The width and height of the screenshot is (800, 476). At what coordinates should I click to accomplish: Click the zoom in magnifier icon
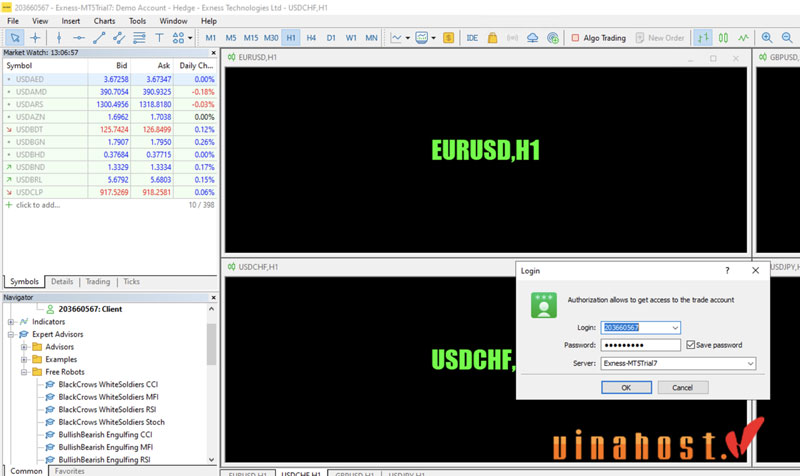click(767, 38)
